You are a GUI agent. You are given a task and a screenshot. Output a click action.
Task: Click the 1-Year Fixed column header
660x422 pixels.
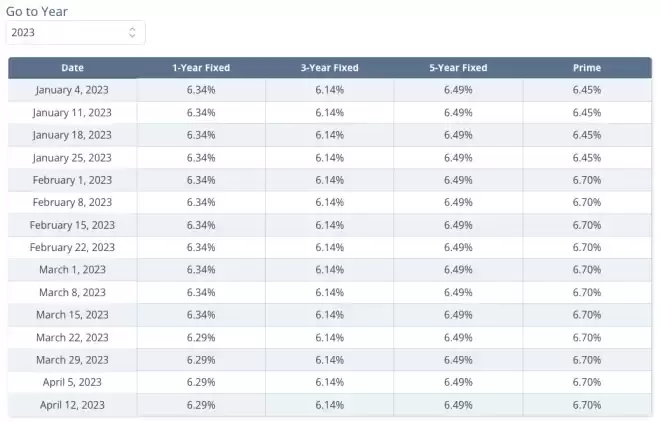point(201,68)
